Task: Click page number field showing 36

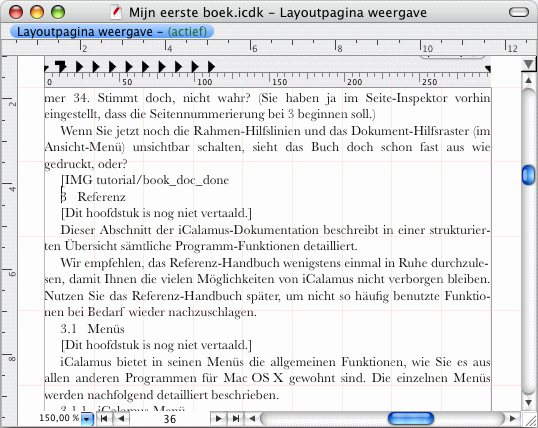Action: (x=169, y=419)
